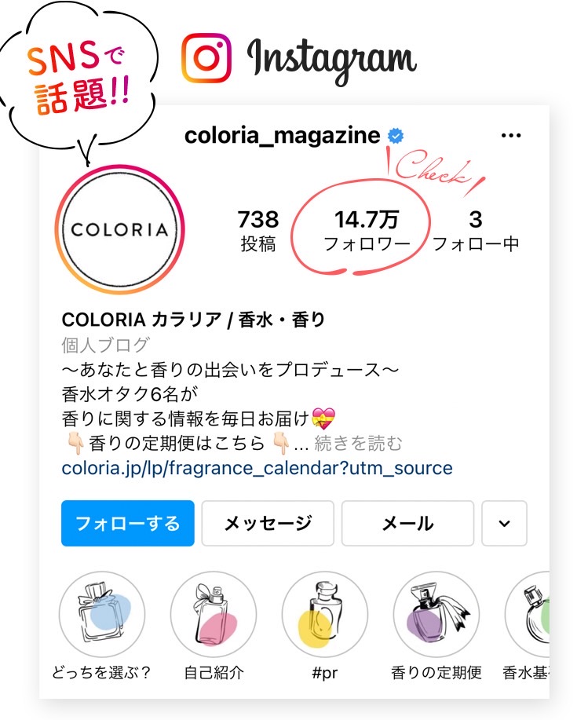Click the Instagram camera logo icon

click(x=206, y=58)
